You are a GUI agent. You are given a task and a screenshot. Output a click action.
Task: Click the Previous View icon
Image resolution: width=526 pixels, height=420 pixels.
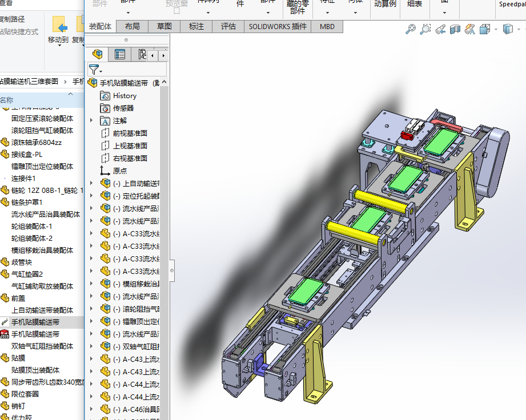pos(440,29)
